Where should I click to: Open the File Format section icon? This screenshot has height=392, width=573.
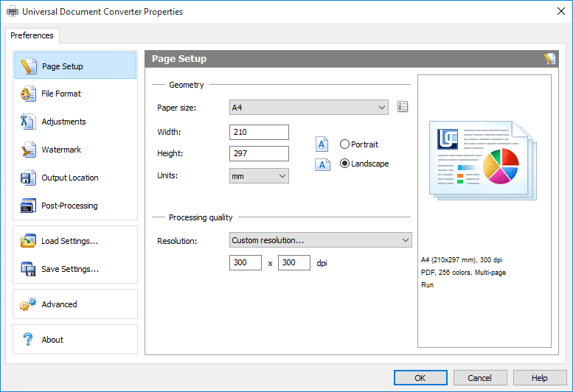click(x=29, y=94)
